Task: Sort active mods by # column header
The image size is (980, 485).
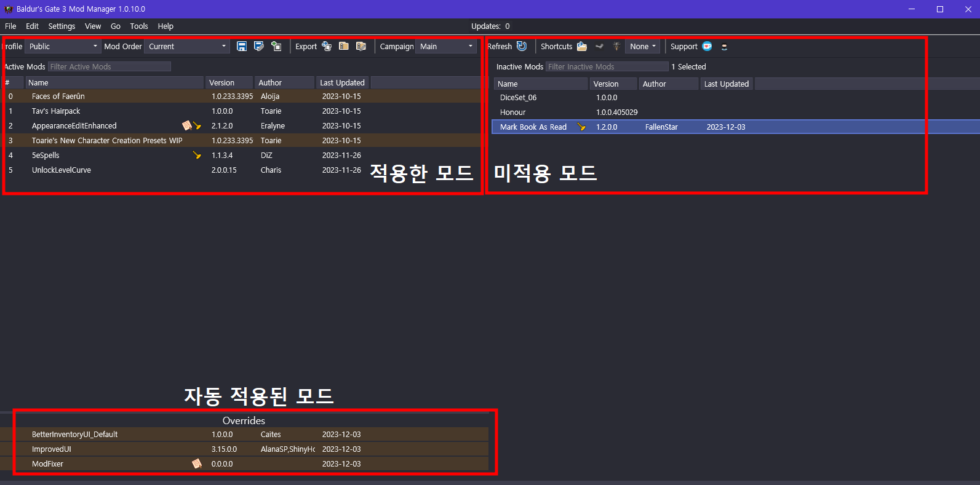Action: (12, 82)
